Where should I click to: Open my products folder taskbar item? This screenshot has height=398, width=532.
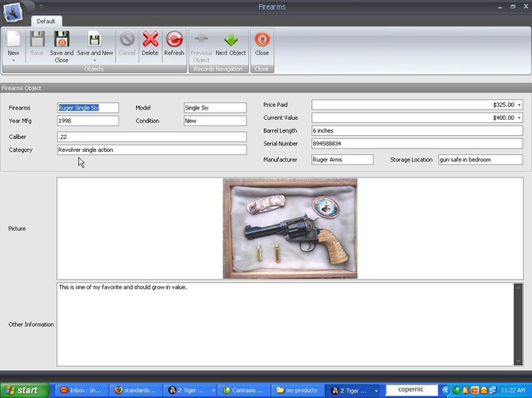[298, 391]
